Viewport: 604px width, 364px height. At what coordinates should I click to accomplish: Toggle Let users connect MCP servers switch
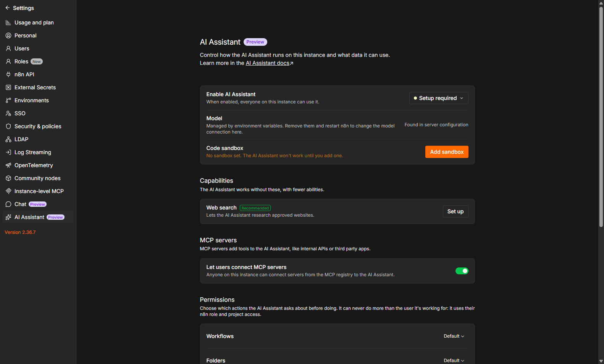pos(462,271)
